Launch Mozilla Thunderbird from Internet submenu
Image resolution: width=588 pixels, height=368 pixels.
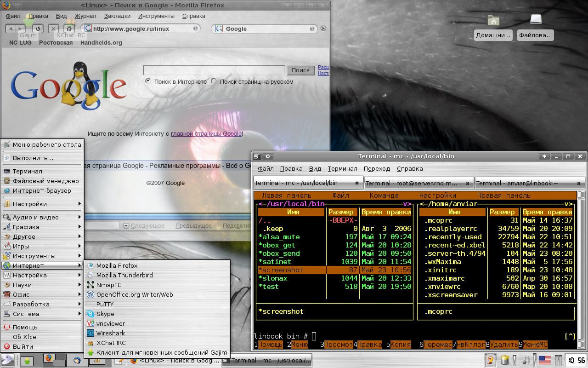157,275
